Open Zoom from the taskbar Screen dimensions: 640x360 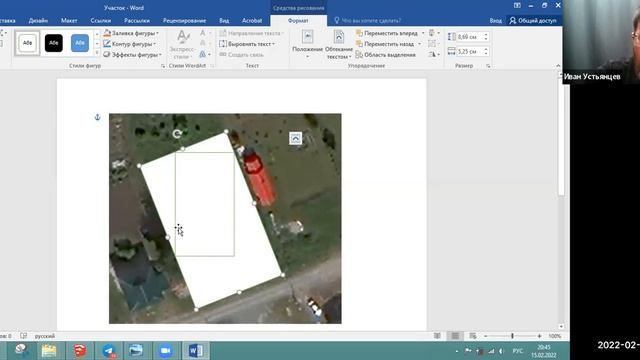click(165, 351)
